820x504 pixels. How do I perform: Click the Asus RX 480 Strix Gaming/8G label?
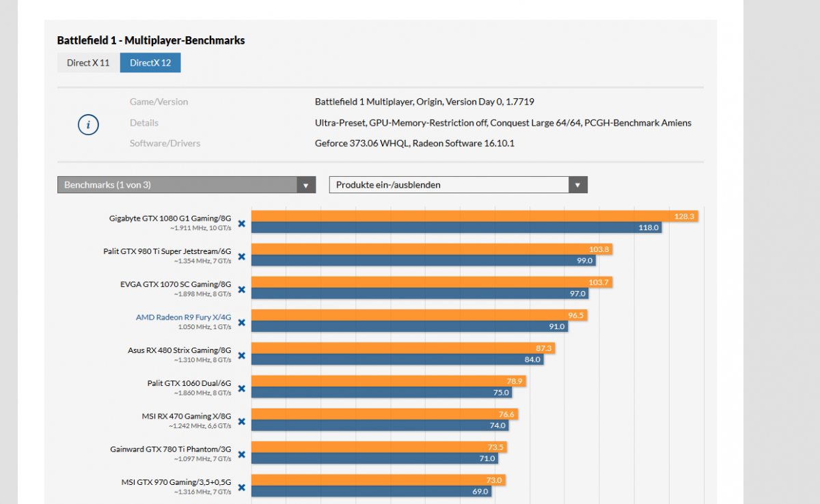(x=180, y=350)
